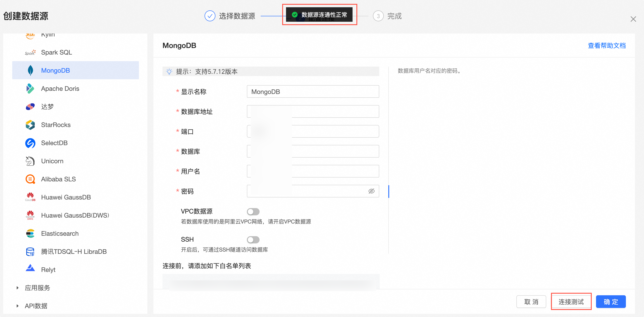Click the 完成 step label
This screenshot has width=644, height=317.
[394, 16]
